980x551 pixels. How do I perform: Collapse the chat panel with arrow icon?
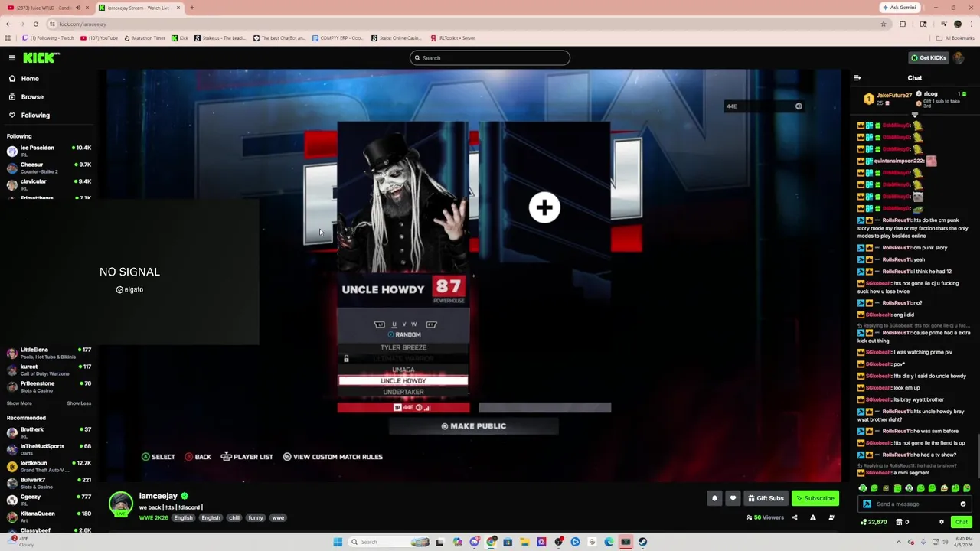857,78
